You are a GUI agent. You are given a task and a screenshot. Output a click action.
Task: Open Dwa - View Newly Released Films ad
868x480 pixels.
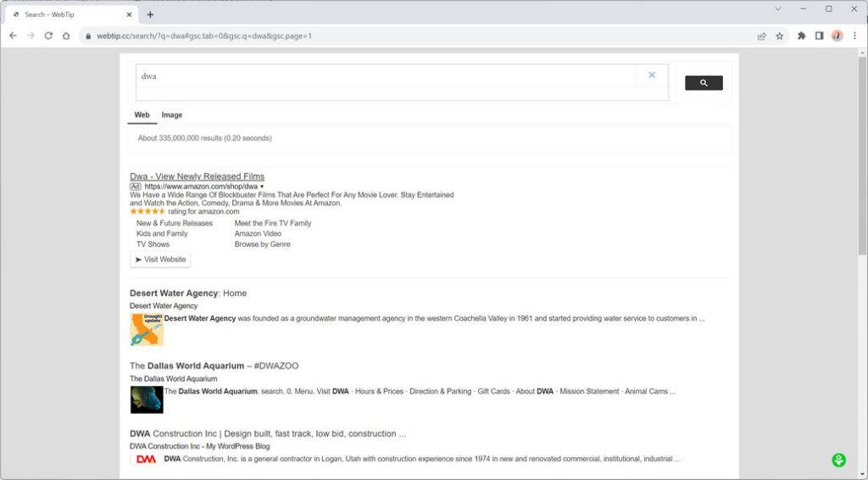(x=197, y=176)
